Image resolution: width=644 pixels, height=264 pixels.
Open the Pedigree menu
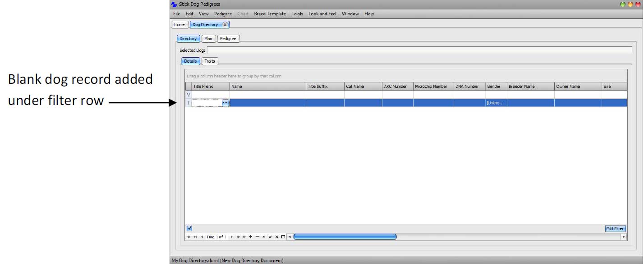pos(223,14)
